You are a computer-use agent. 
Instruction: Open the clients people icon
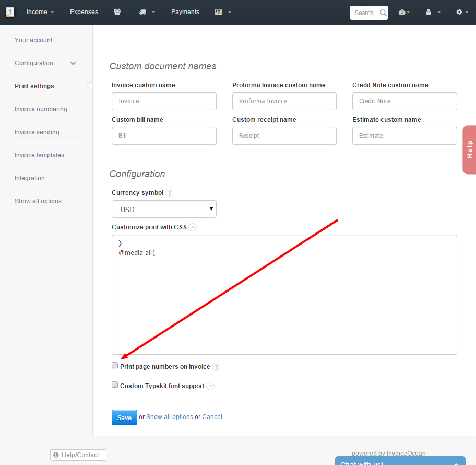[117, 12]
